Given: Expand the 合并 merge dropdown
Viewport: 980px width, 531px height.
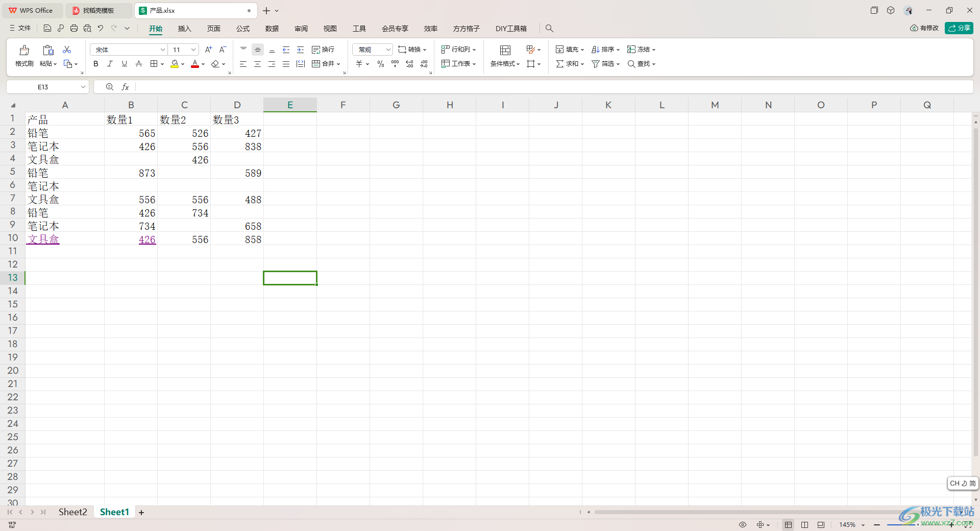Looking at the screenshot, I should (x=338, y=64).
